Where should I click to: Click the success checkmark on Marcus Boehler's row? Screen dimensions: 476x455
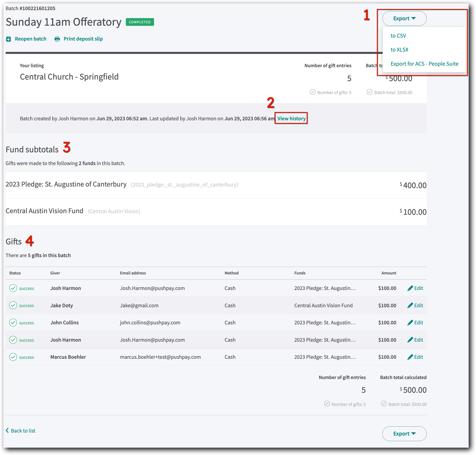[x=13, y=357]
